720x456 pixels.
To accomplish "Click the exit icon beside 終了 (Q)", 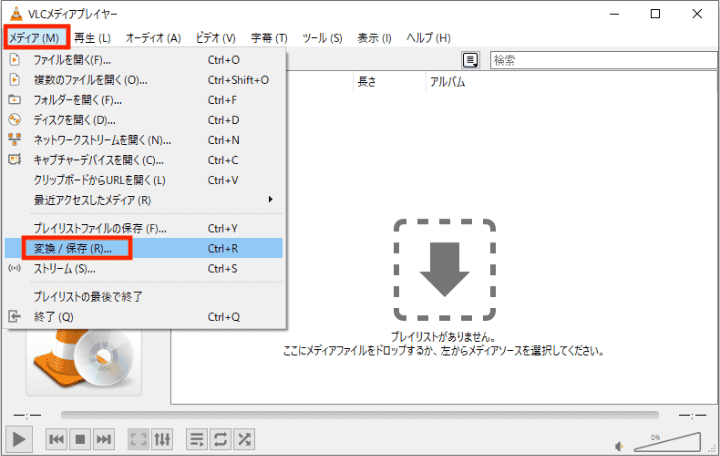I will [x=15, y=316].
